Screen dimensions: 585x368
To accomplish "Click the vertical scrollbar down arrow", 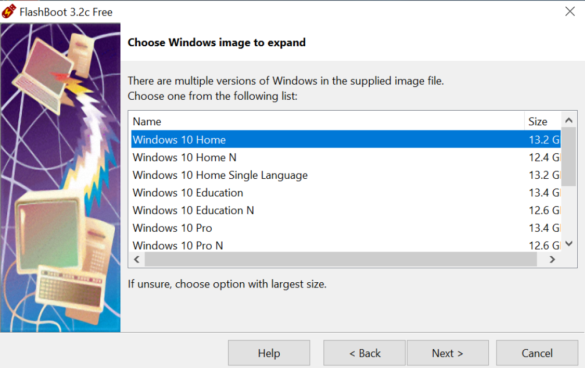I will coord(569,244).
